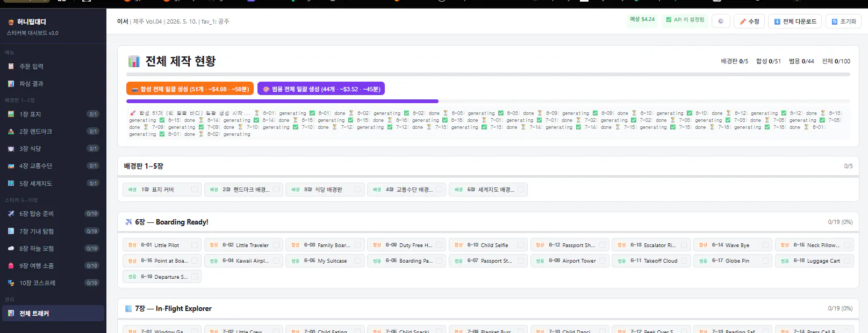
Task: Click the 5장 세계지도 map icon
Action: click(11, 184)
